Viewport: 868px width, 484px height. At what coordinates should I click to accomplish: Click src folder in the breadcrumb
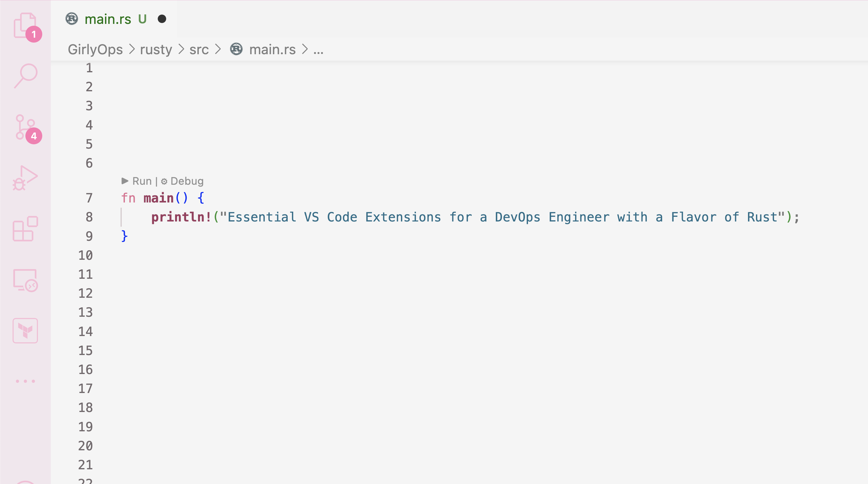point(199,50)
